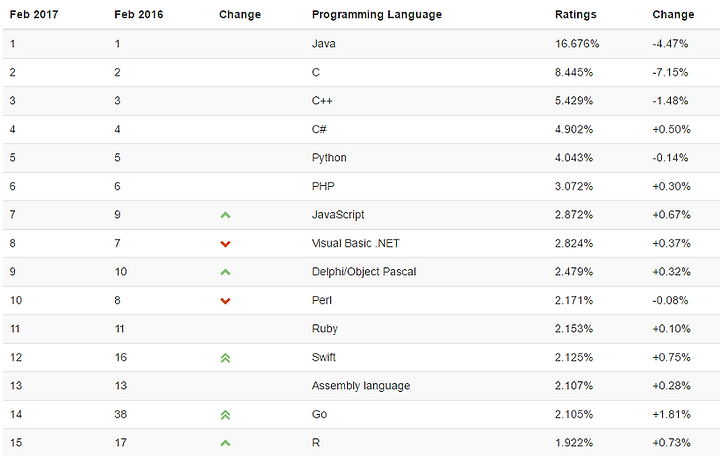Select the Assembly language name
The image size is (720, 456).
pos(361,385)
